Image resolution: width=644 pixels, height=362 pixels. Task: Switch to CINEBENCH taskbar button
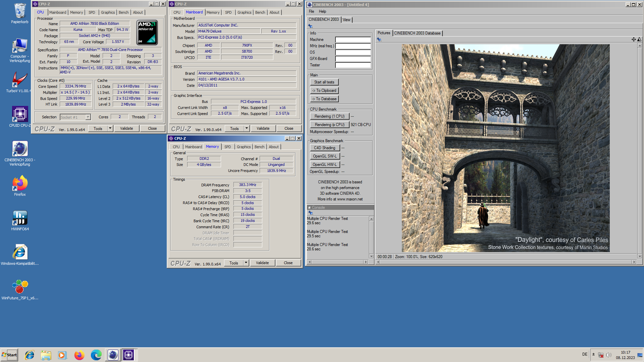tap(113, 355)
